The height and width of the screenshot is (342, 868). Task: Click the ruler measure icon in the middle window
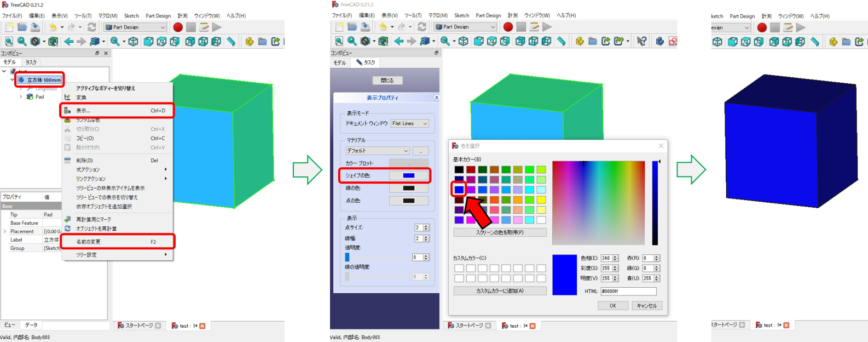[x=561, y=41]
